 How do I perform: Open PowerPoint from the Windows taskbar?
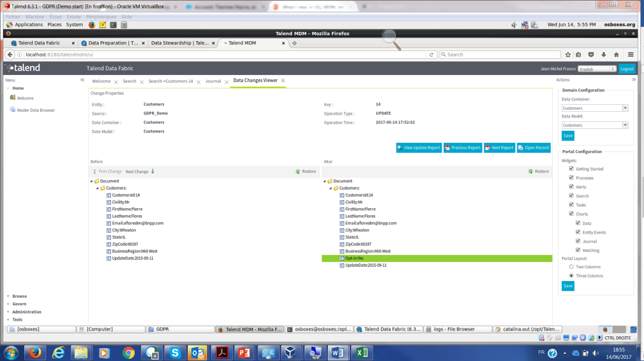(245, 353)
